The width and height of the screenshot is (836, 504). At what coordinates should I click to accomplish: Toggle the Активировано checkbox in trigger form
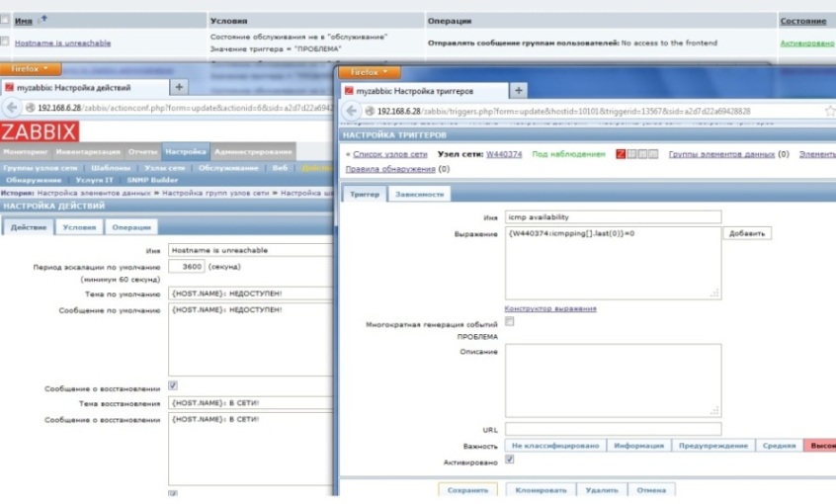pos(510,460)
